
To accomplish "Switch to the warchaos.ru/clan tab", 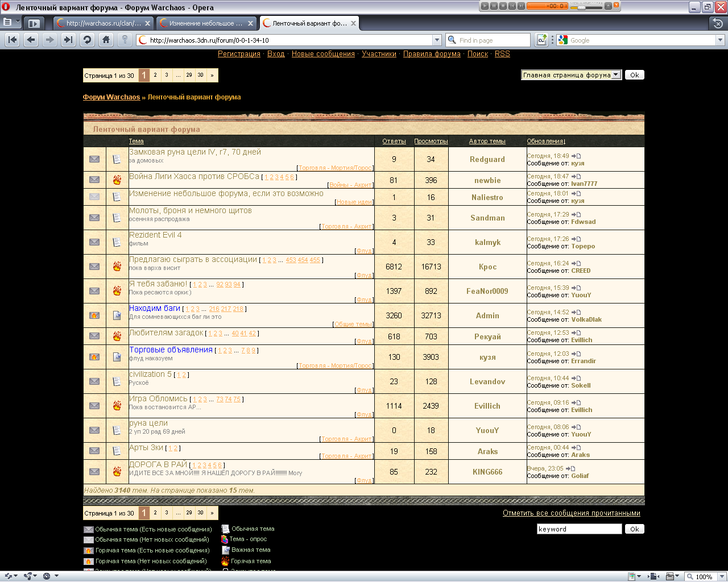I will [x=103, y=23].
